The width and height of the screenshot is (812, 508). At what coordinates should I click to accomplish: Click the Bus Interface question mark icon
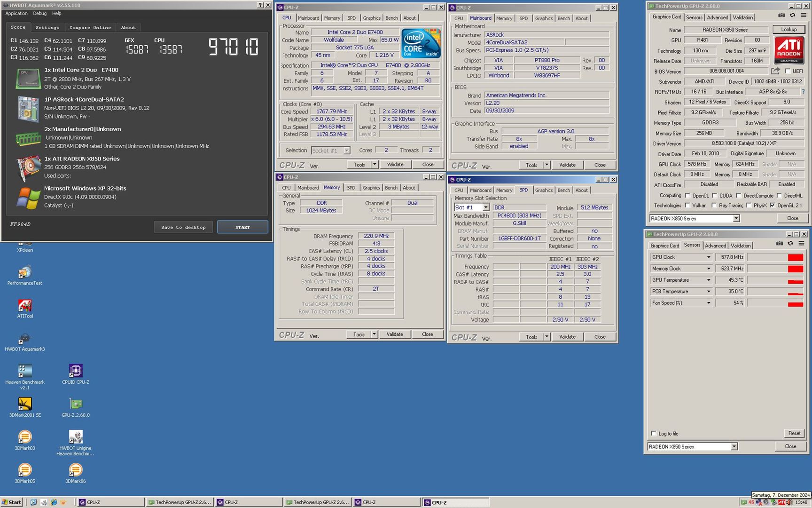(803, 92)
